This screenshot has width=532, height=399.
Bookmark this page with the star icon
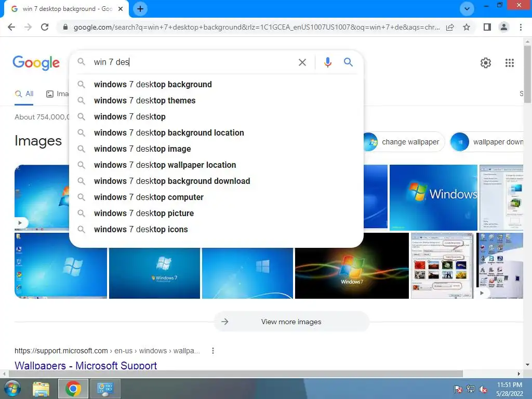pyautogui.click(x=467, y=27)
